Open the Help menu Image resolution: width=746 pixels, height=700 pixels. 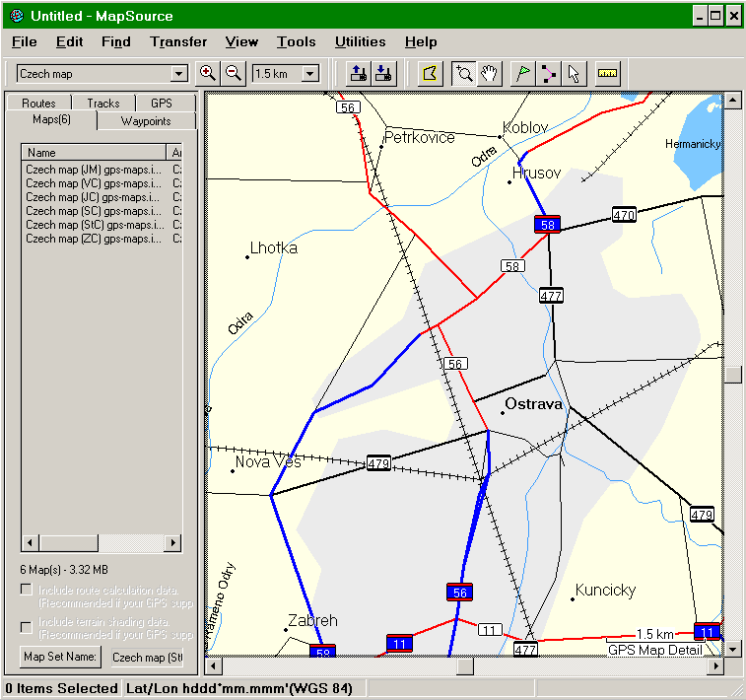coord(421,41)
